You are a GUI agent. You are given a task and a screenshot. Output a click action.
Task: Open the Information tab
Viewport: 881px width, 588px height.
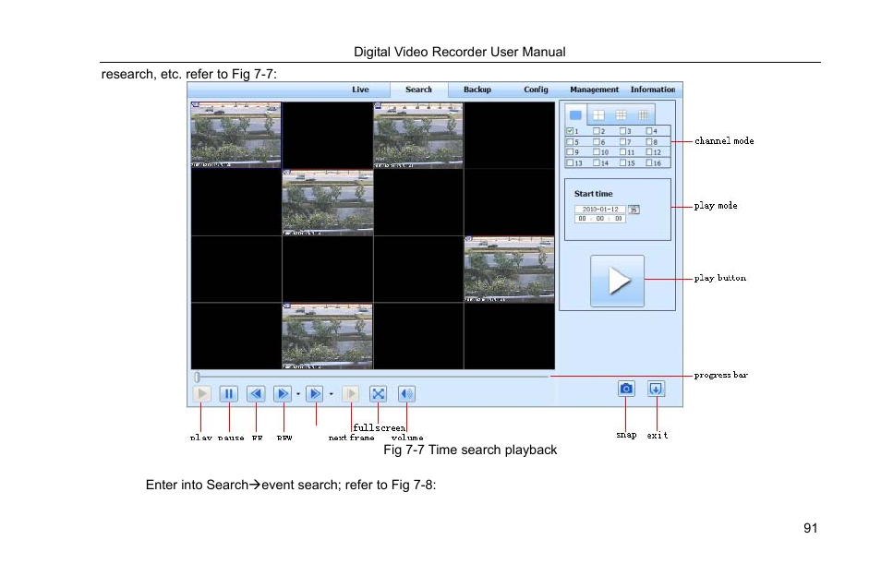pyautogui.click(x=653, y=90)
